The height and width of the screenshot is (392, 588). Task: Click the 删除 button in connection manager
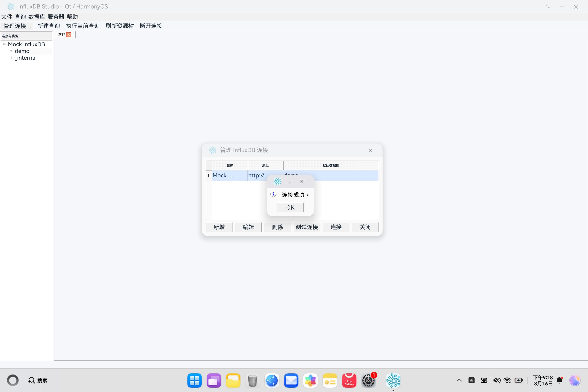(277, 227)
